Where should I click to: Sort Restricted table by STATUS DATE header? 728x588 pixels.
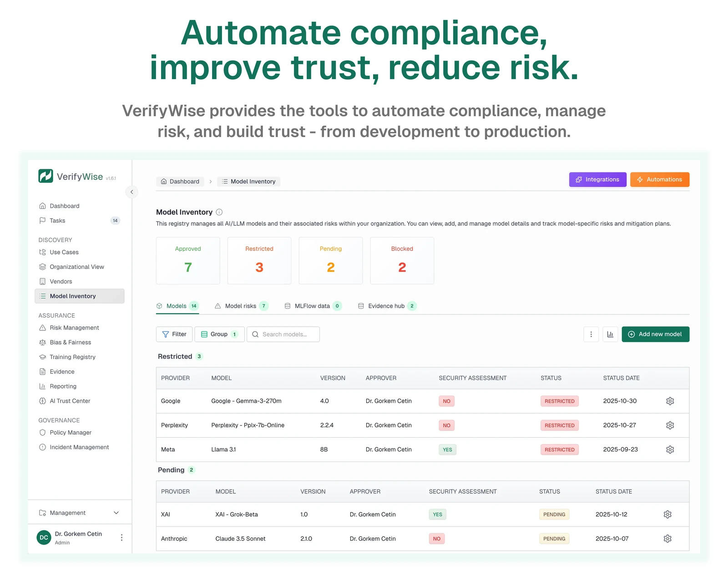621,378
